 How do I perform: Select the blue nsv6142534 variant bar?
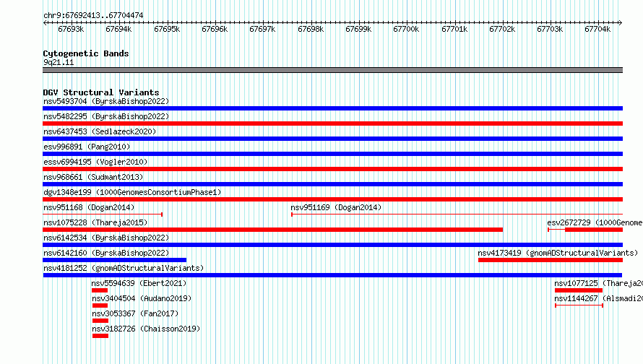(332, 245)
